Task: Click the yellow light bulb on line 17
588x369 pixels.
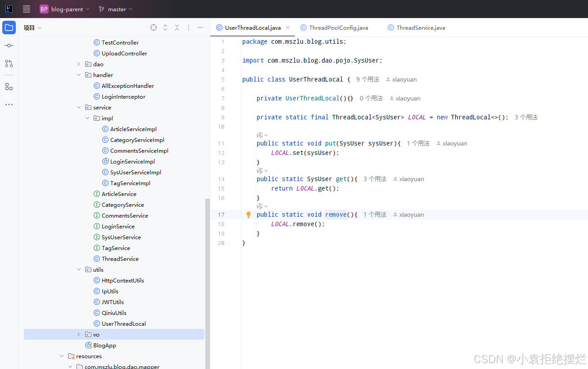Action: 248,214
